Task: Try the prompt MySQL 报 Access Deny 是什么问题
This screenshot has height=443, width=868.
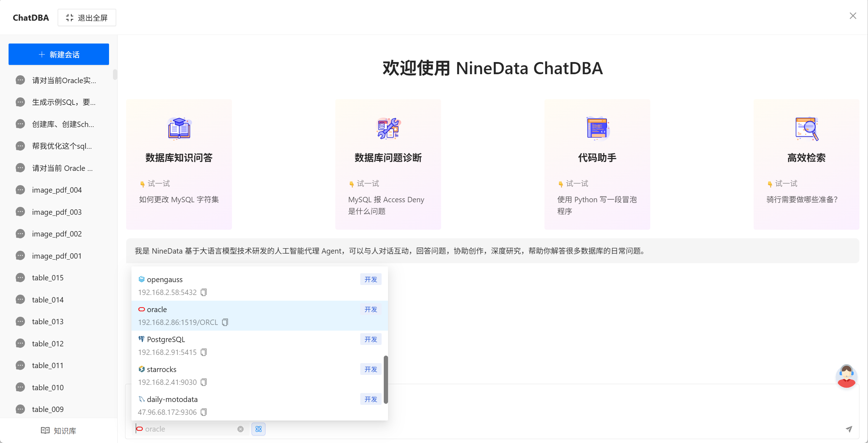Action: tap(386, 205)
